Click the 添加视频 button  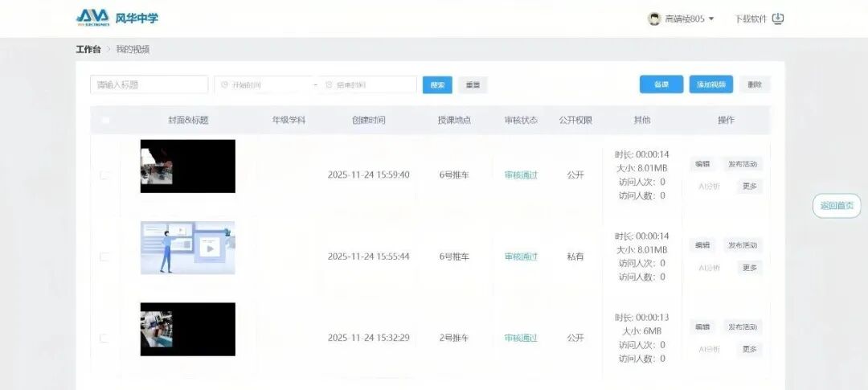(x=710, y=84)
